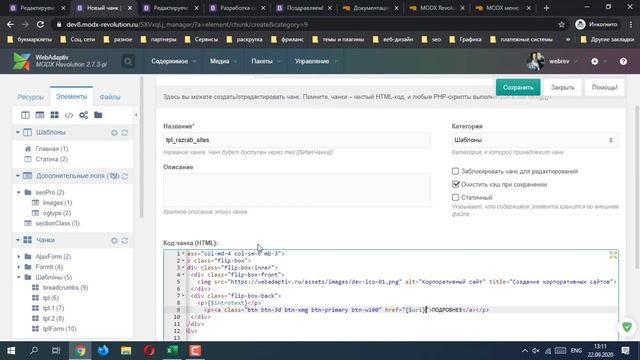Screen dimensions: 640x360
Task: Collapse the Шаблоны (5) chunk folder
Action: coord(19,277)
